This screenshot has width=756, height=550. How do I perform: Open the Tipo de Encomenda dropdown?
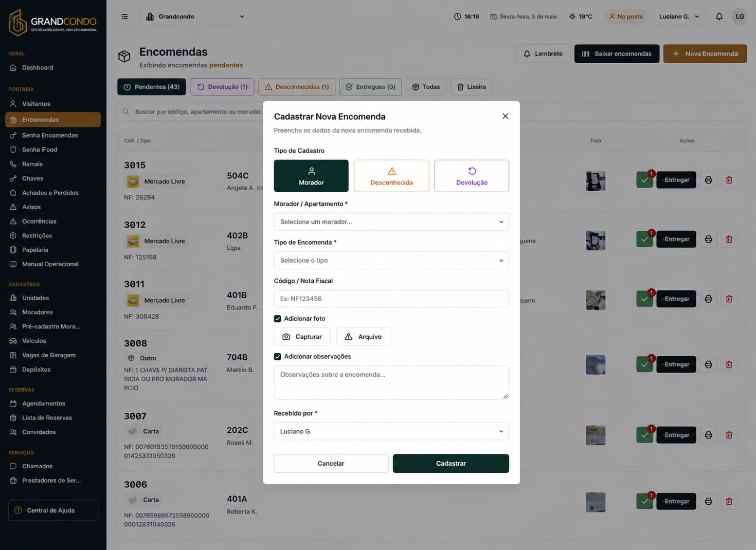click(x=391, y=260)
